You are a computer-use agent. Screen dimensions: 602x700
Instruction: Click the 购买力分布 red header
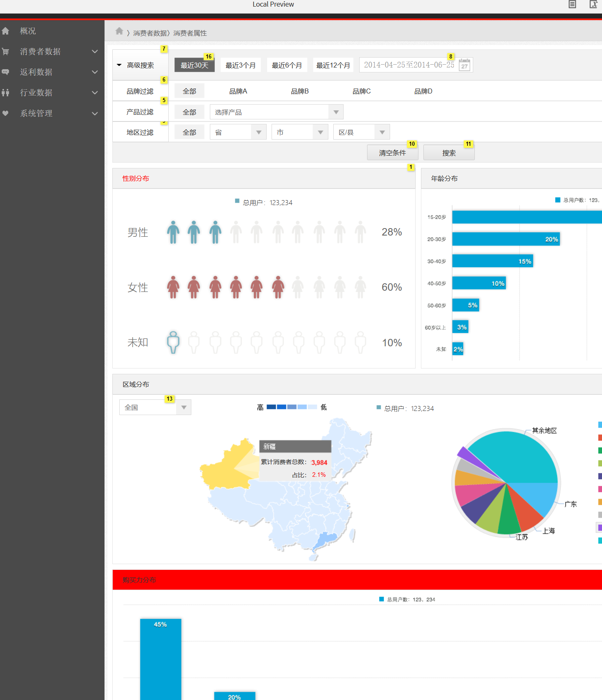(x=357, y=580)
